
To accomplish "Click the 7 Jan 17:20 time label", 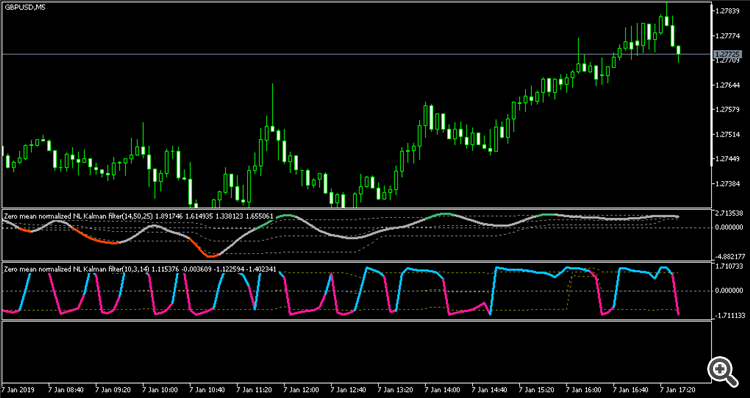I will click(678, 390).
